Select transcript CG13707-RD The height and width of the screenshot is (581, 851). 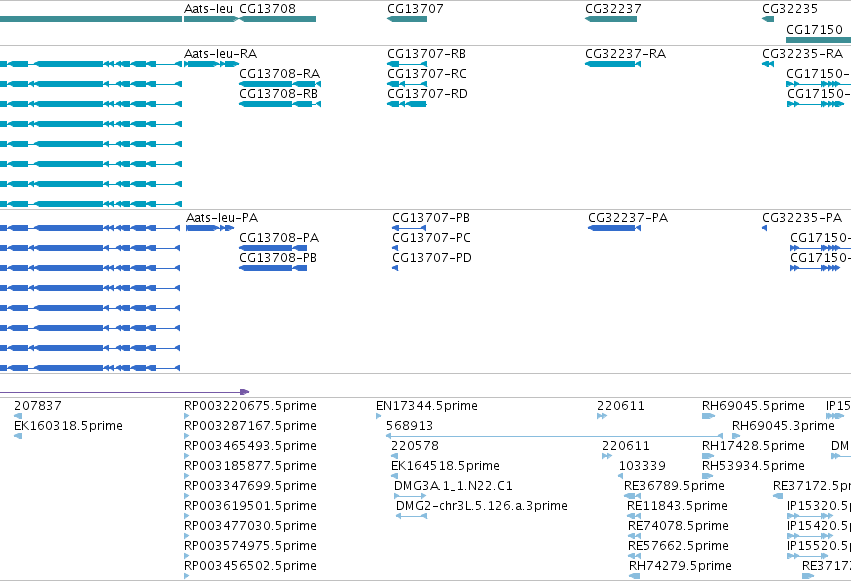coord(407,104)
